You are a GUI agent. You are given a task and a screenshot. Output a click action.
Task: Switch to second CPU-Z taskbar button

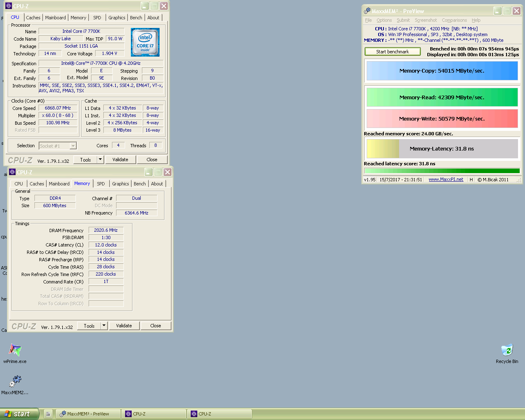219,414
